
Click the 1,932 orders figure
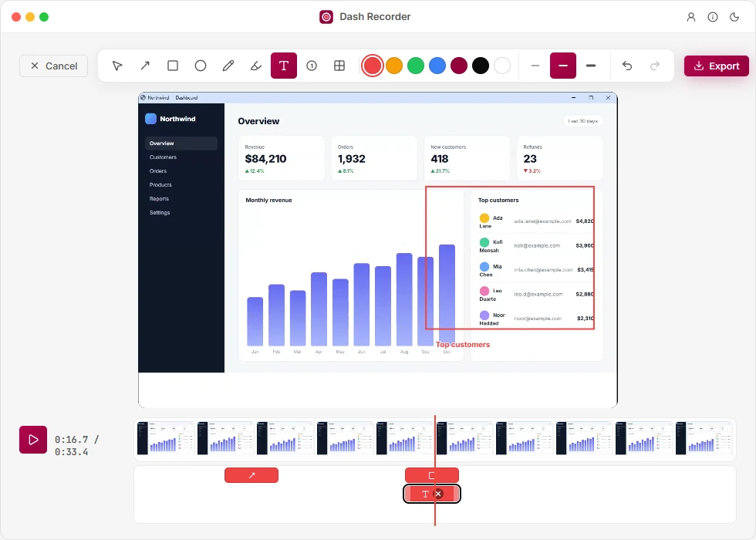352,159
